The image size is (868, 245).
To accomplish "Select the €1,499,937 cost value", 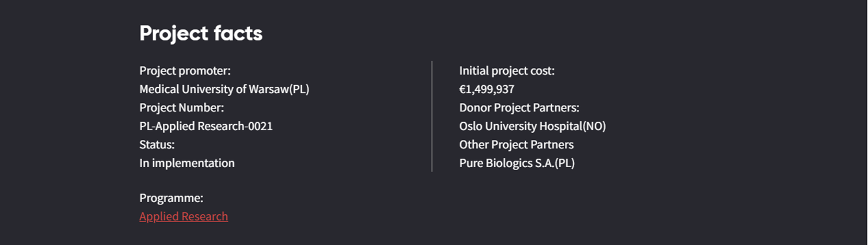I will coord(487,89).
